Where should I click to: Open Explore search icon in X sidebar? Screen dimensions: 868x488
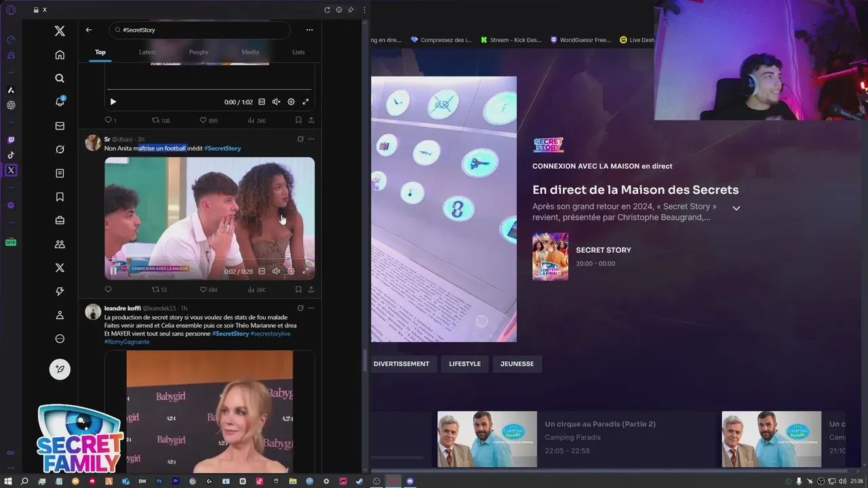(x=60, y=79)
